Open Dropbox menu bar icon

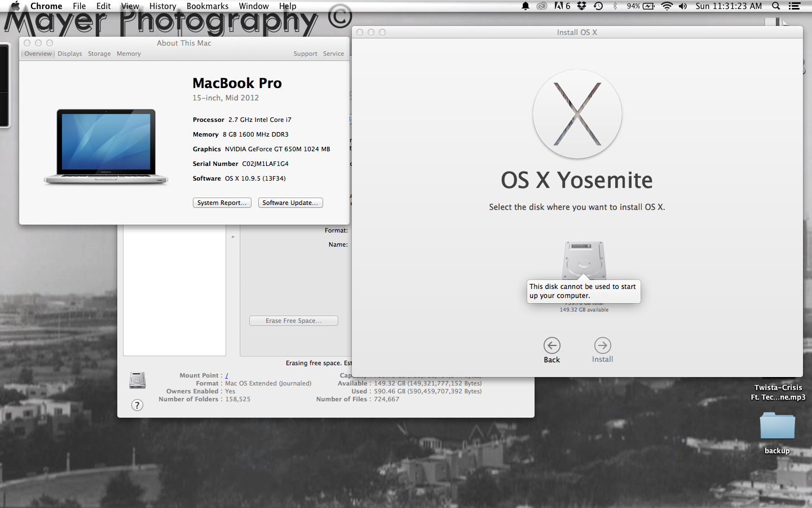click(x=581, y=6)
